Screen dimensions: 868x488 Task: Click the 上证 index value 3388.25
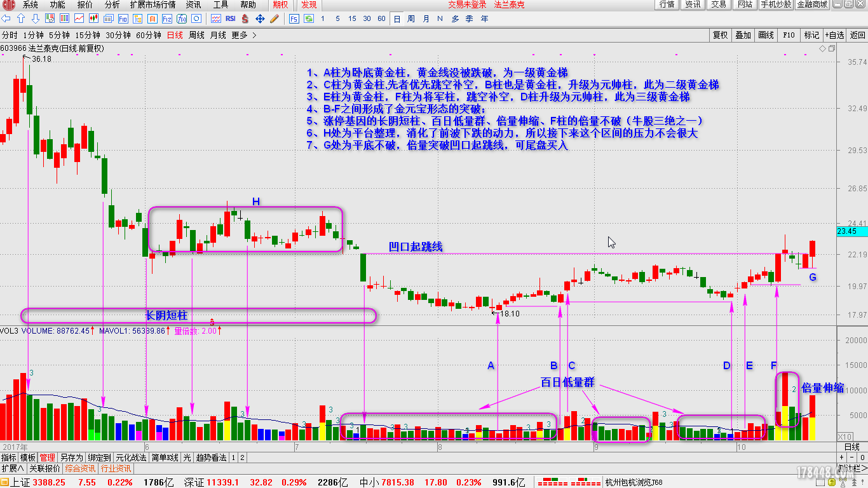tap(49, 482)
